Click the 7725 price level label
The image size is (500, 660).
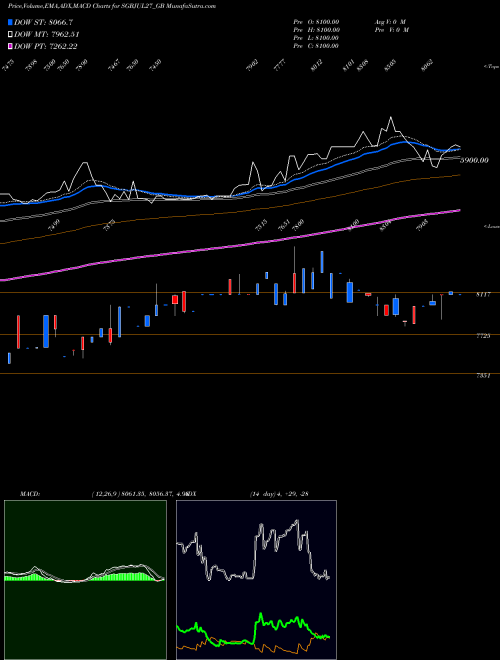[483, 336]
